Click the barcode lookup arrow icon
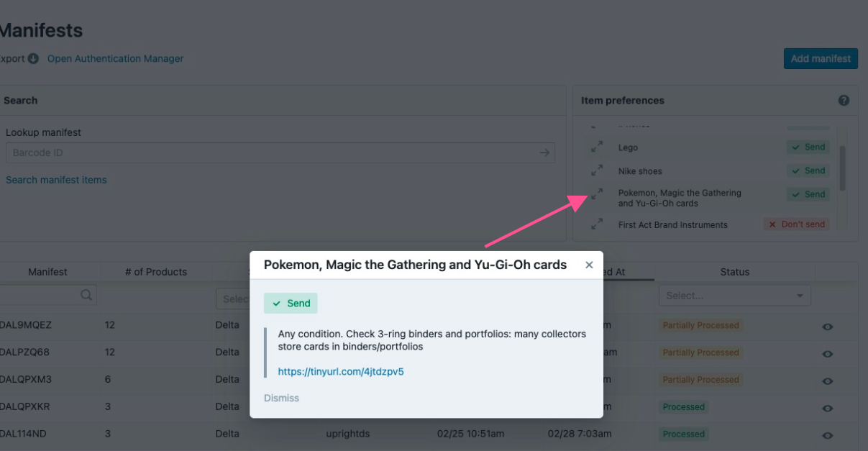 (544, 152)
